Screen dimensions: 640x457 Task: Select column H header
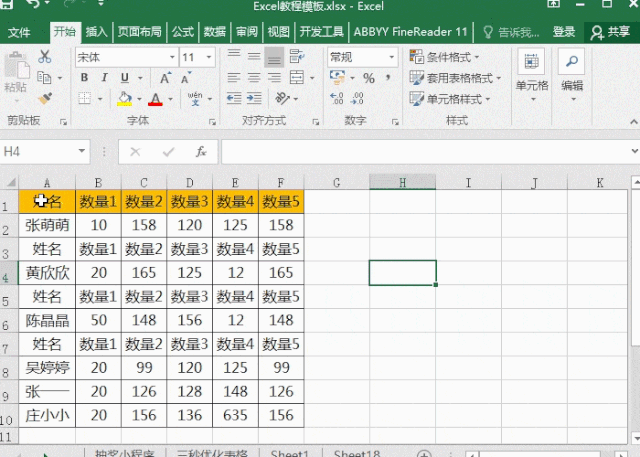coord(402,182)
